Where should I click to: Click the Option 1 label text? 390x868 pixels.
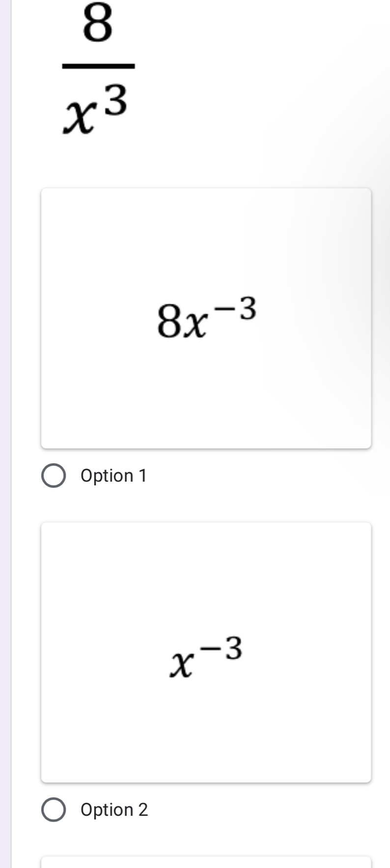[x=114, y=475]
